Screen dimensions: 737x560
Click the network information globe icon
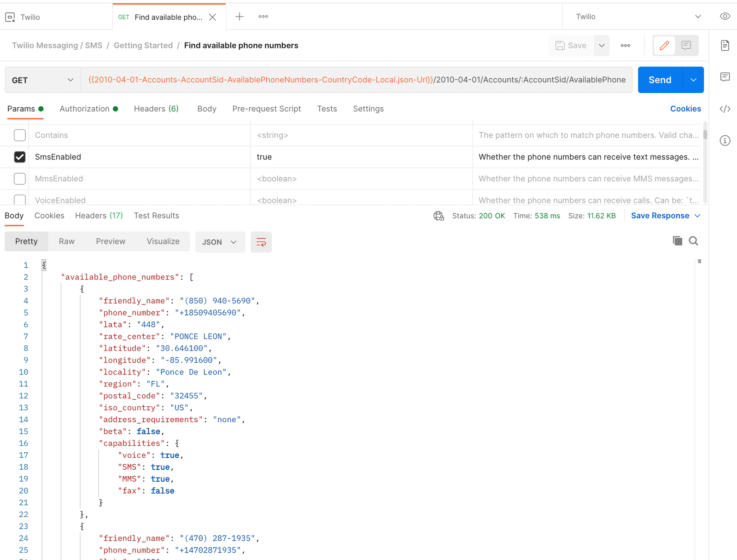click(438, 216)
